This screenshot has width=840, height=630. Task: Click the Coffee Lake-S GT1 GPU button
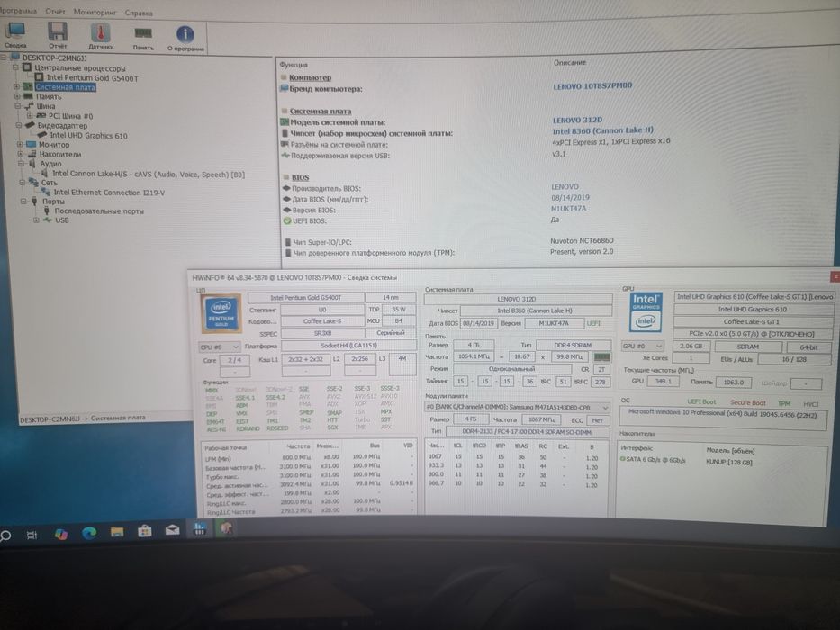click(x=752, y=321)
